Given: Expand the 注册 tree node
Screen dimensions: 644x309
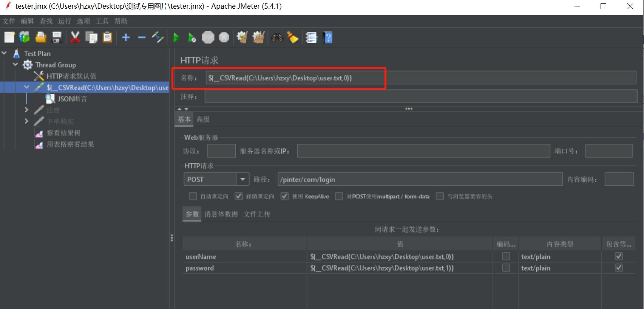Looking at the screenshot, I should 26,110.
